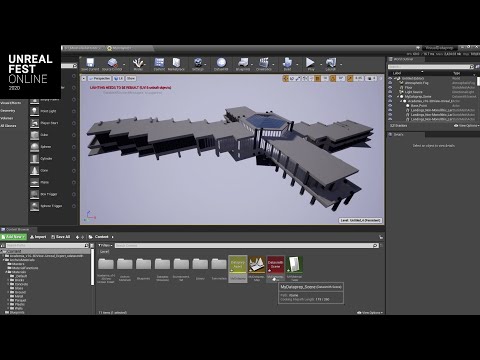Open the Filters dropdown in Content Browser

coord(105,245)
